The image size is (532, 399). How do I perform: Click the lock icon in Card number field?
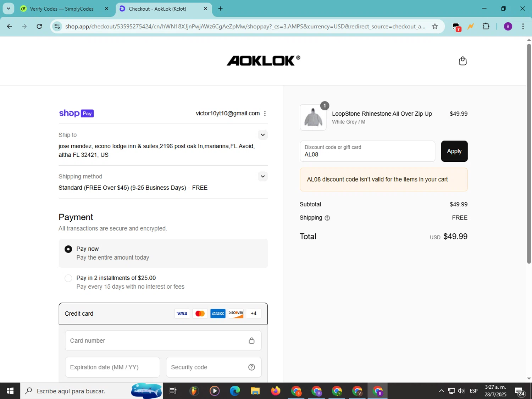coord(251,340)
